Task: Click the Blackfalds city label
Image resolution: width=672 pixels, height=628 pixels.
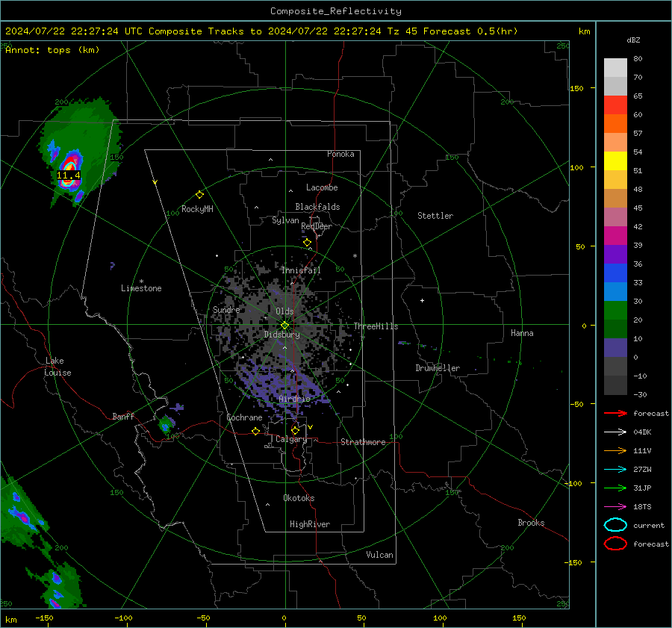Action: coord(317,207)
